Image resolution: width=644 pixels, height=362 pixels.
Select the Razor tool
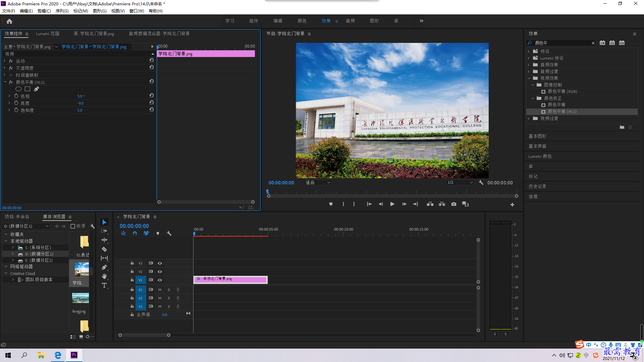104,249
